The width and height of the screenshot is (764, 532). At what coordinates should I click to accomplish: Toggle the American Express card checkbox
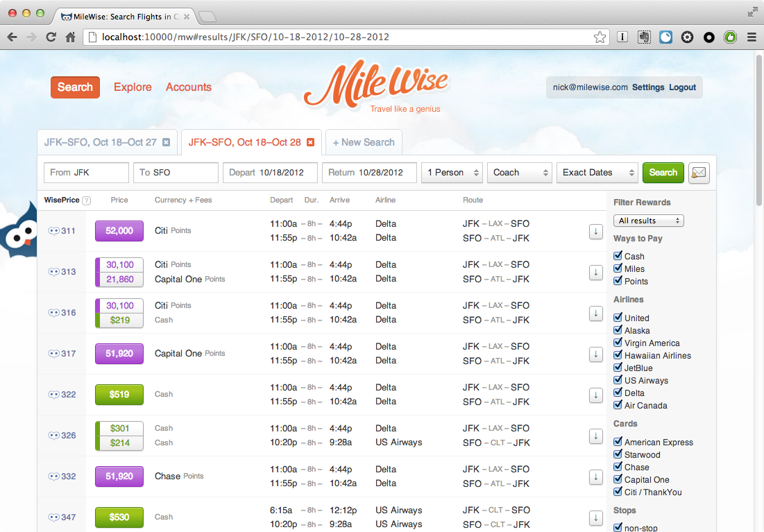[x=618, y=442]
